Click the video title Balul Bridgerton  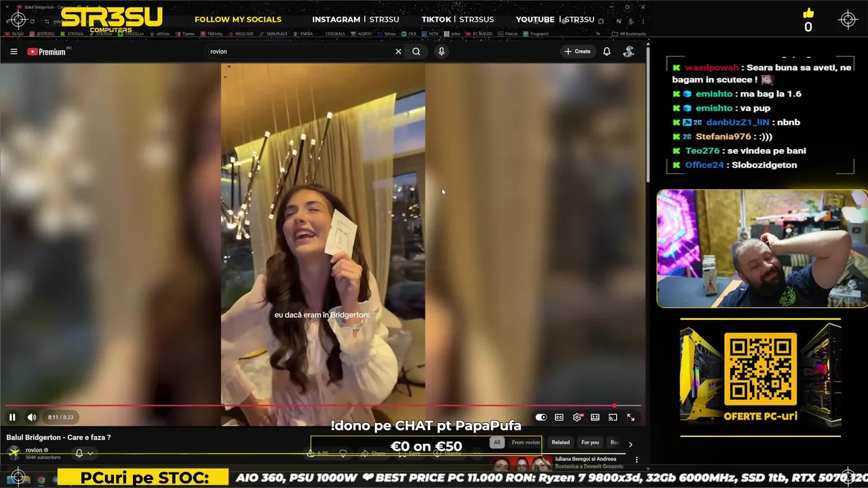58,438
